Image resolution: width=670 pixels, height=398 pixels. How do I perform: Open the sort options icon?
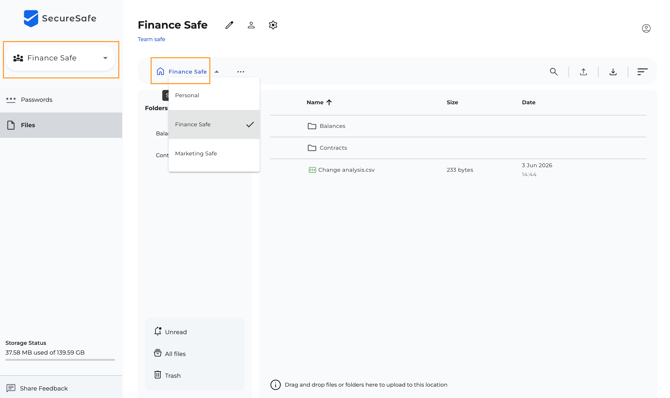(642, 72)
